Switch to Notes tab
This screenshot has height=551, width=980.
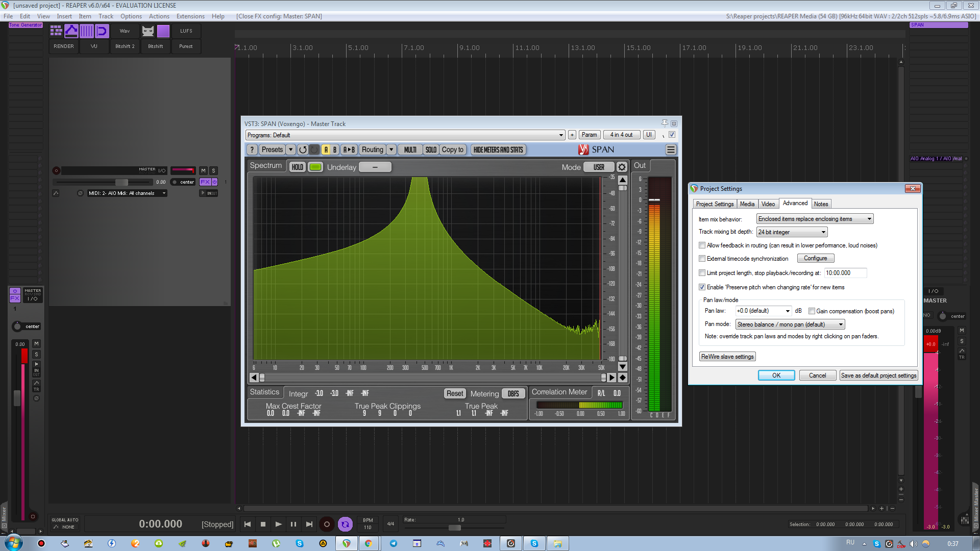(821, 204)
